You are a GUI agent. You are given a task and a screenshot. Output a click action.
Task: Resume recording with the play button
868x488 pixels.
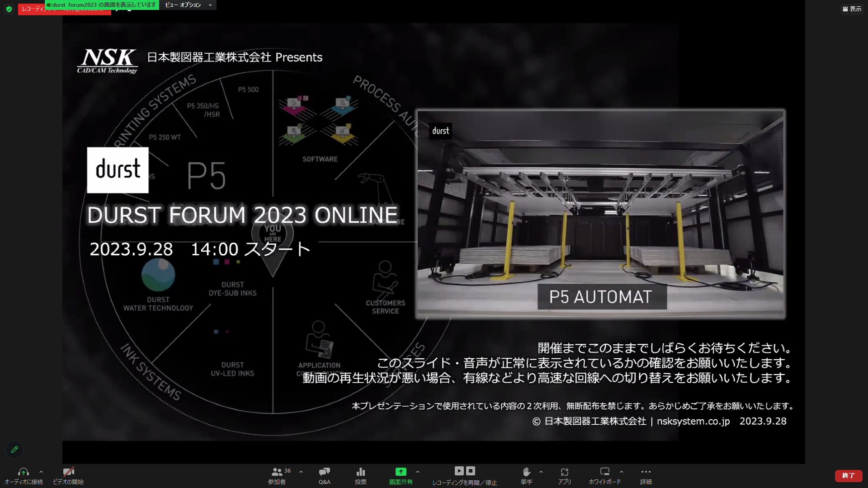pos(459,471)
